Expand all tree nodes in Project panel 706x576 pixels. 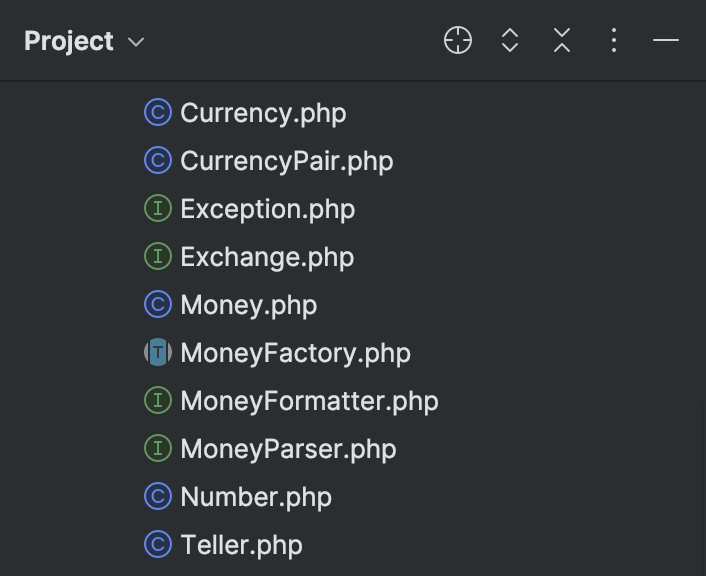point(510,41)
